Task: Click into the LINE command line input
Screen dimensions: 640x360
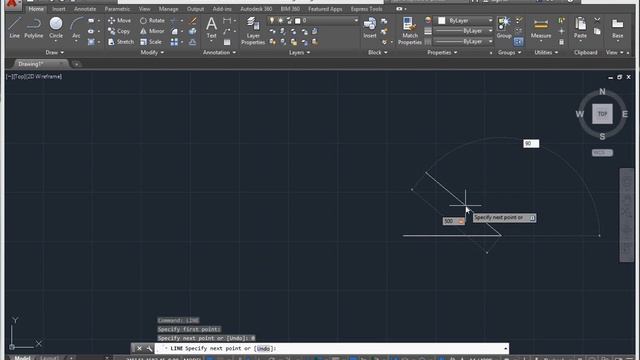Action: [x=331, y=349]
